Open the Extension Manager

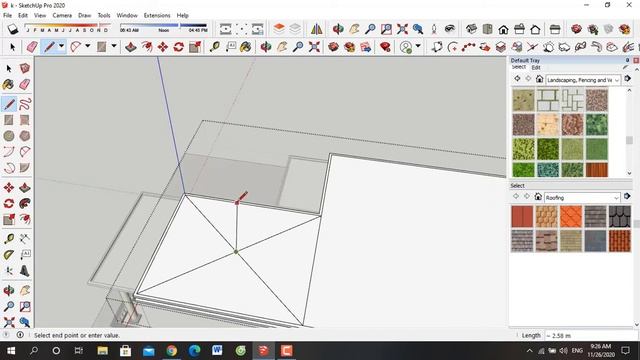click(x=385, y=47)
